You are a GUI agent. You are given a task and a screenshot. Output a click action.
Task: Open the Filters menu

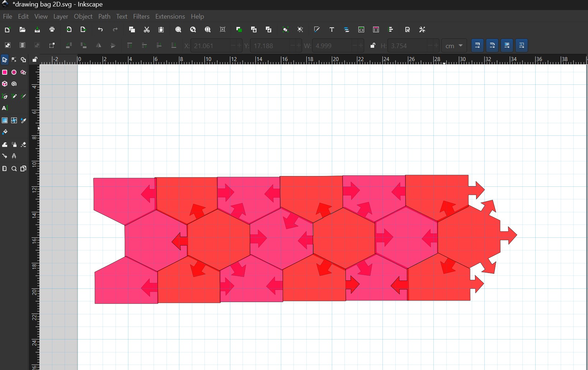141,17
